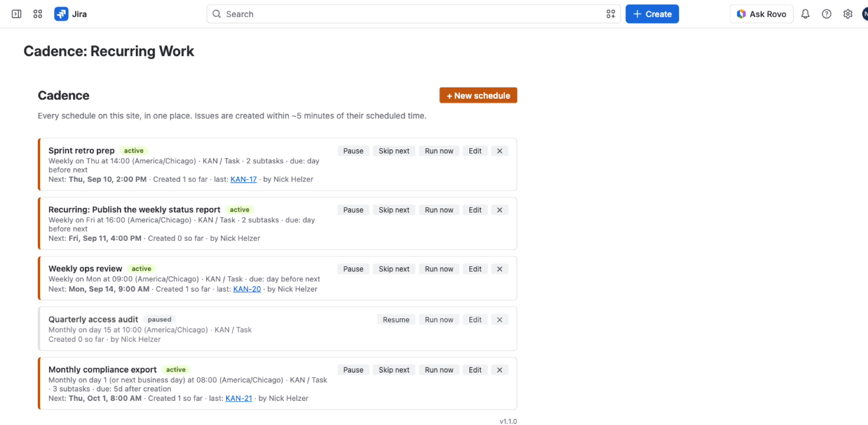Resume the Quarterly access audit schedule
Screen dimensions: 868x425
click(396, 320)
